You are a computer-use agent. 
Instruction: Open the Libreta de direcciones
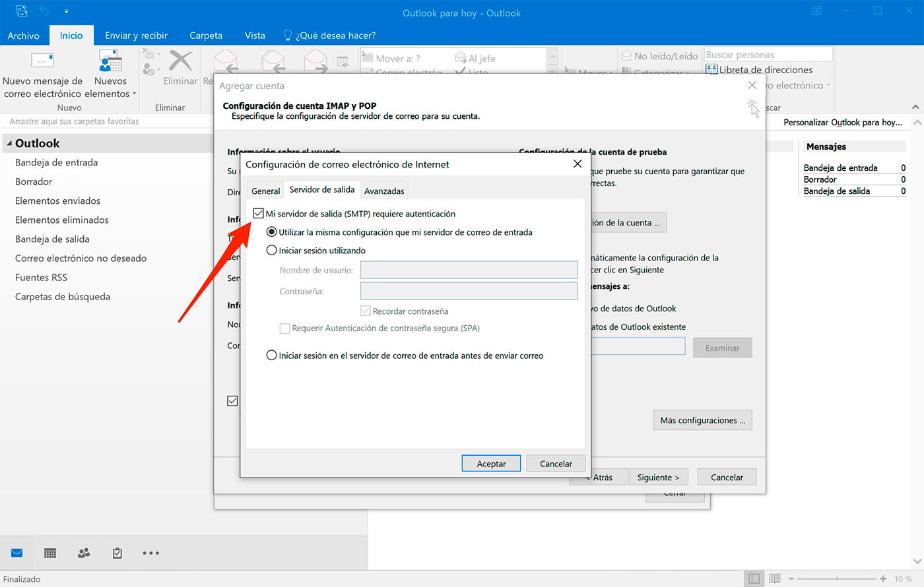point(766,69)
